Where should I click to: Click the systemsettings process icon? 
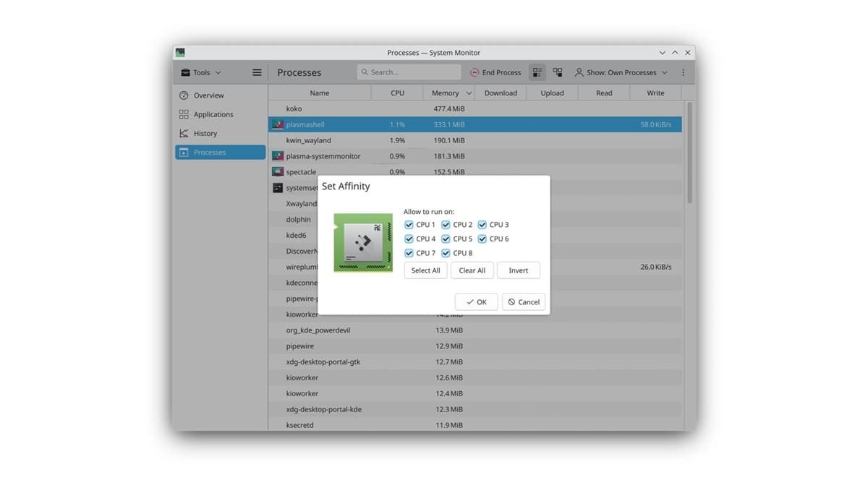[277, 188]
